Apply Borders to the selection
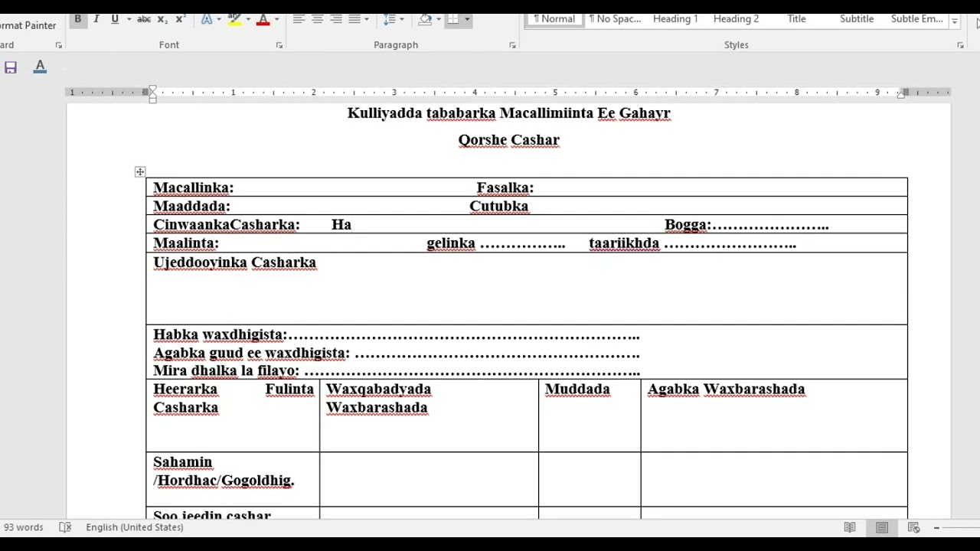 pos(453,19)
